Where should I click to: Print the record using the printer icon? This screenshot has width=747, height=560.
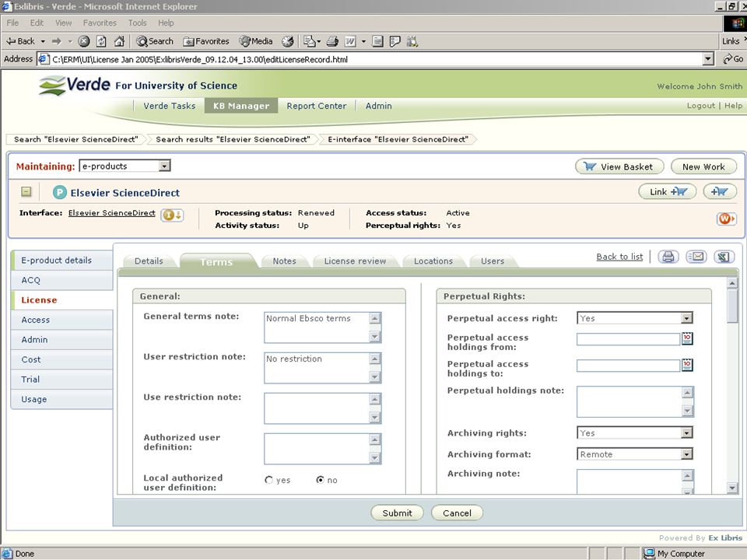pos(668,257)
